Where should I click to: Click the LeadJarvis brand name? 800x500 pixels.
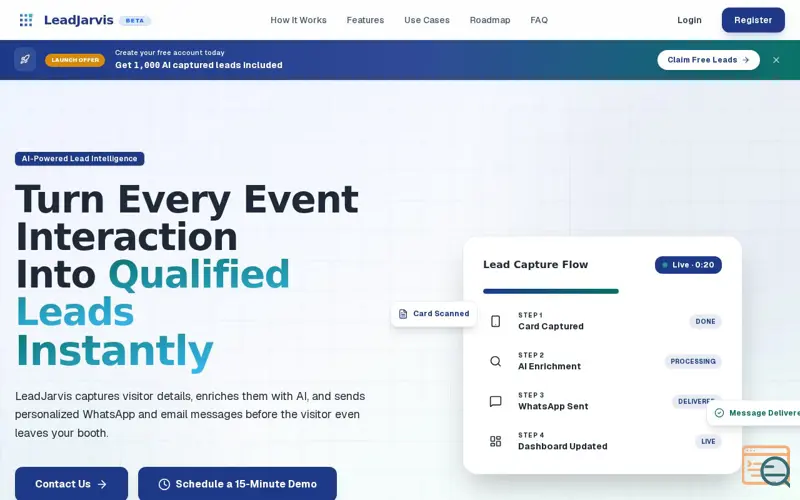[x=79, y=20]
